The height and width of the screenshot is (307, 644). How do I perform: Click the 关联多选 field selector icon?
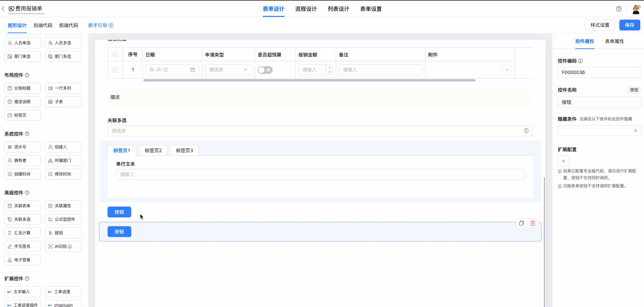pos(526,131)
